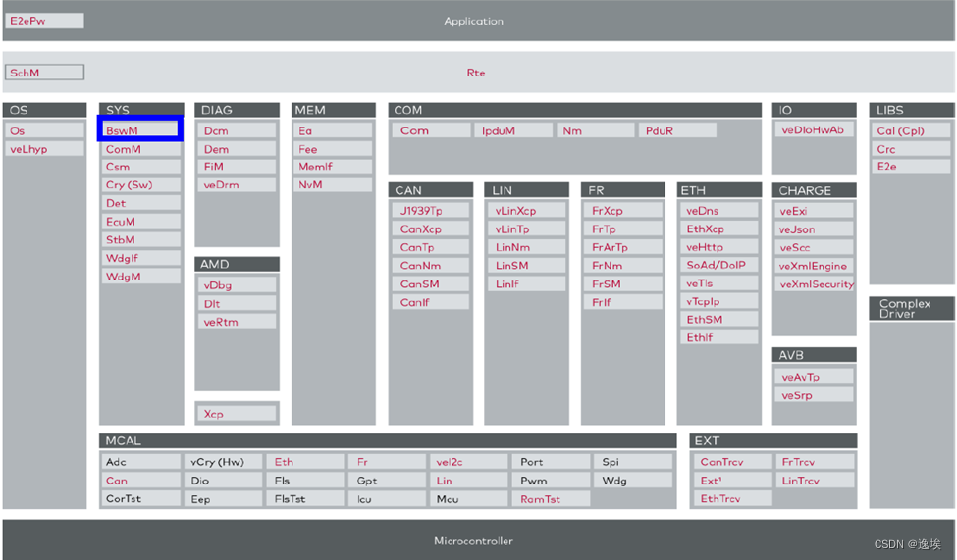Select the MemIf module
957x560 pixels.
[x=334, y=167]
